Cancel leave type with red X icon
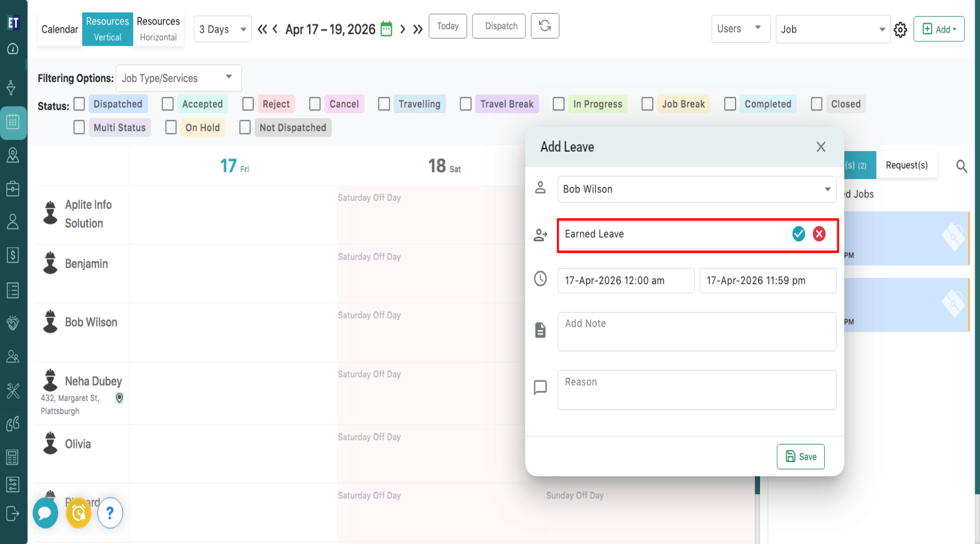 (819, 234)
